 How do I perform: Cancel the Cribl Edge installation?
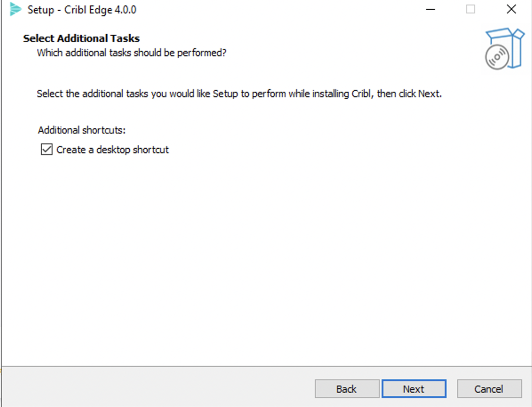click(489, 388)
